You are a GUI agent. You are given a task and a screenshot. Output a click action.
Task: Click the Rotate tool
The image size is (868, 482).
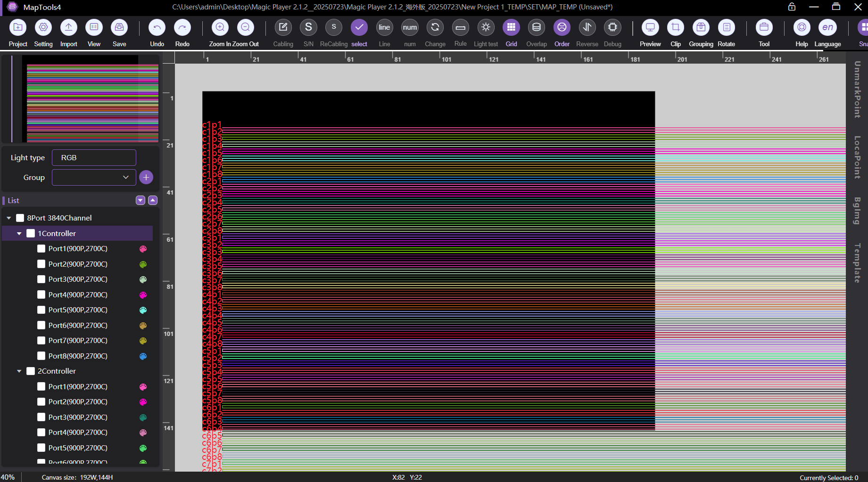pos(727,28)
